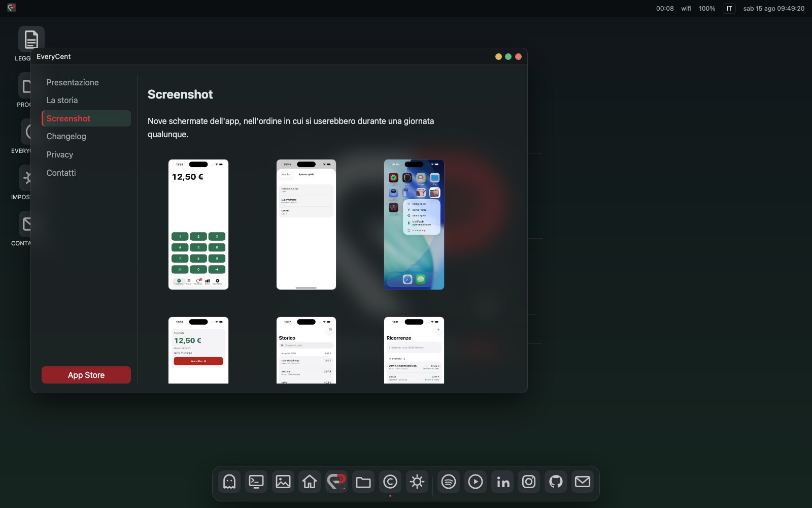Open the La storia section
812x508 pixels.
coord(86,101)
